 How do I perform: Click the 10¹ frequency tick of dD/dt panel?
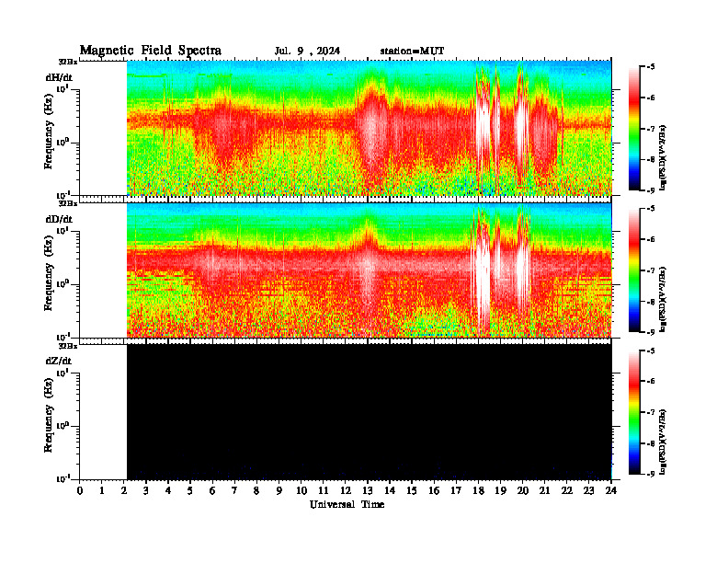(x=63, y=230)
